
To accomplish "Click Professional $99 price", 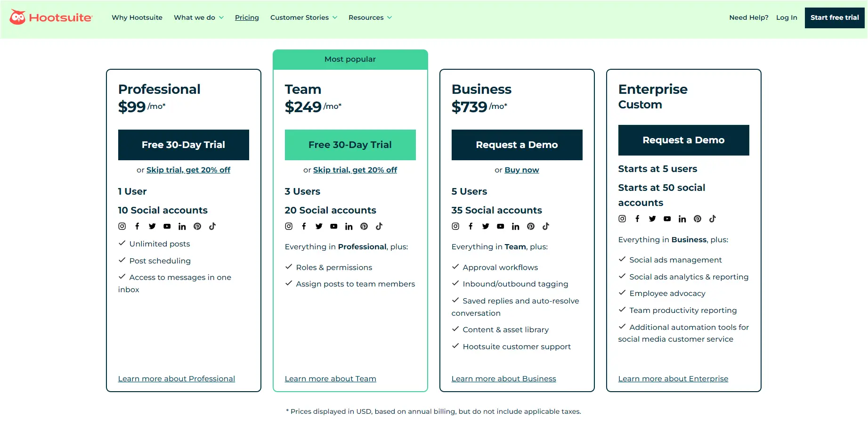I will tap(132, 107).
